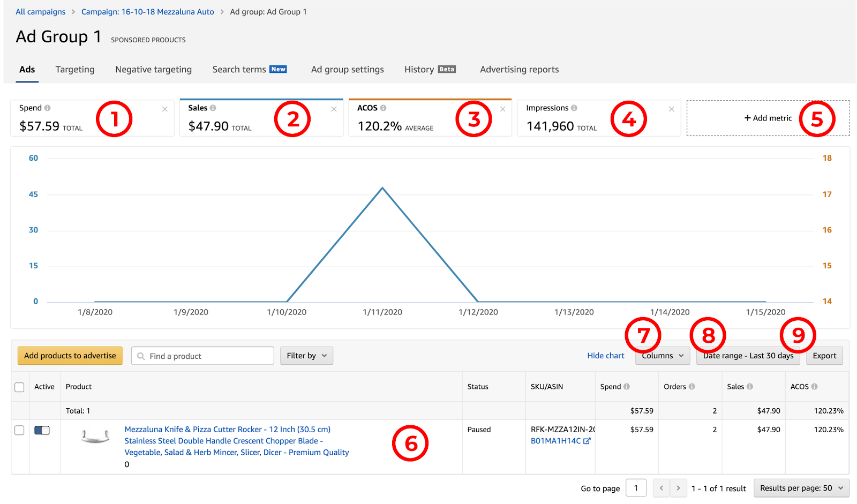Click Add products to advertise button

(70, 356)
